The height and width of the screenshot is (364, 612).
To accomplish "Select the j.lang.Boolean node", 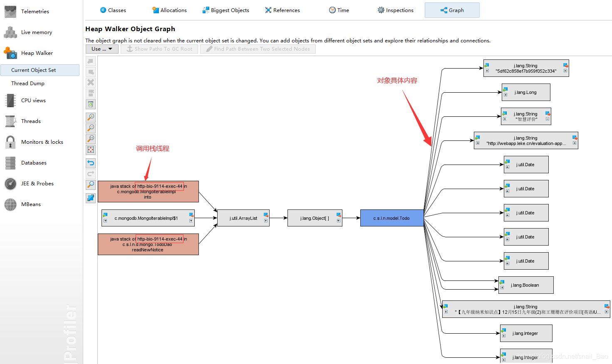I will click(526, 285).
